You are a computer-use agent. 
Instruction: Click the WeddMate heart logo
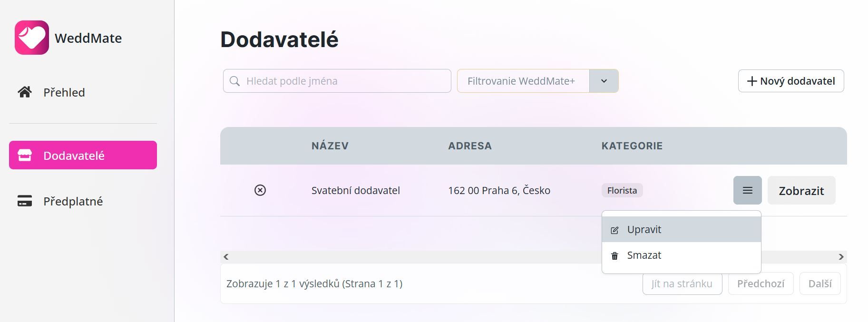click(x=32, y=38)
